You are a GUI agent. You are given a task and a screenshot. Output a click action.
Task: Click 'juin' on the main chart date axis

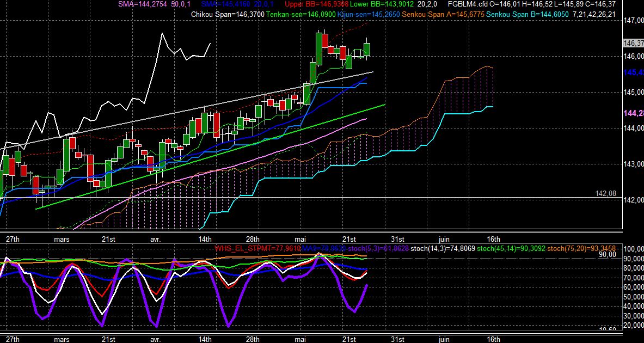444,240
